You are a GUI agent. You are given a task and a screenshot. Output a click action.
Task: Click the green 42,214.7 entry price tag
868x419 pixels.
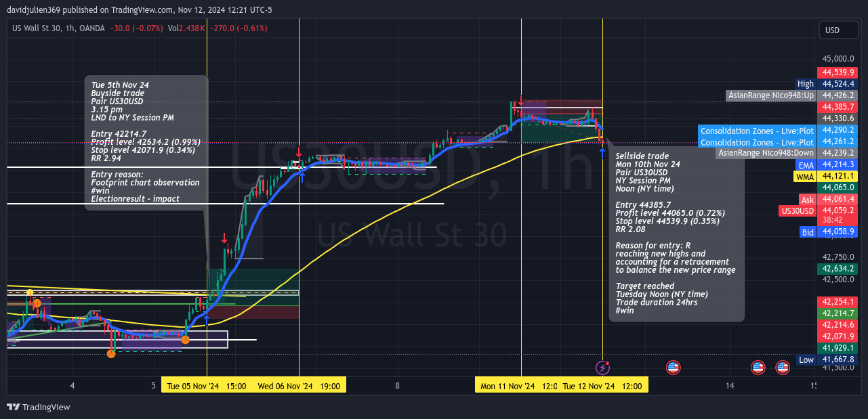pos(839,313)
